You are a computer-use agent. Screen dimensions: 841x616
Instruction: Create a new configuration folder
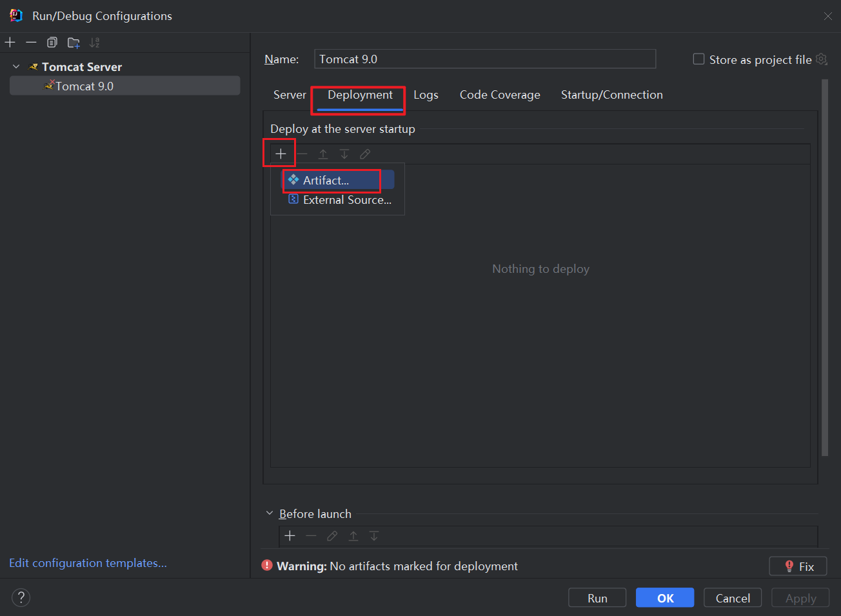pyautogui.click(x=74, y=43)
